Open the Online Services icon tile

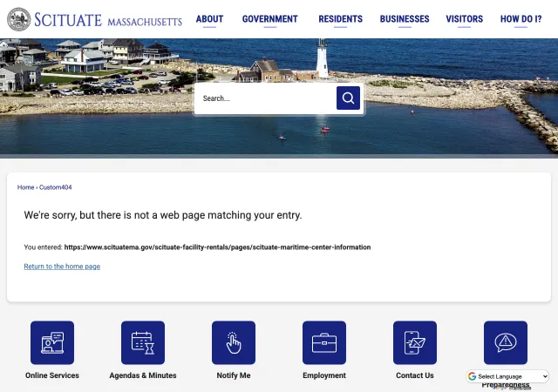52,342
